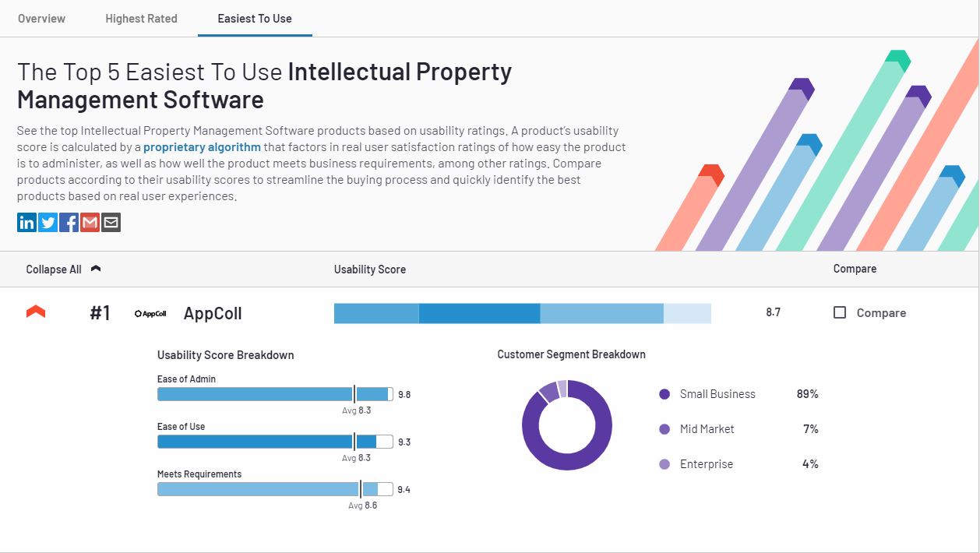
Task: Collapse the AppColl row with red chevron
Action: point(36,312)
